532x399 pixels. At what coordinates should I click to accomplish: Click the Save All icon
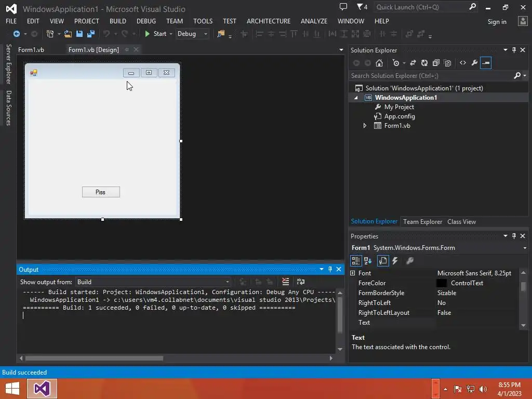(x=91, y=34)
